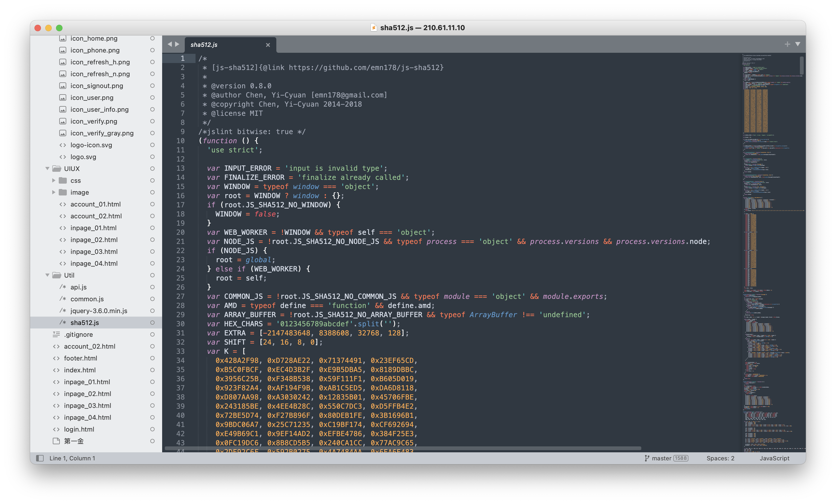The image size is (836, 504).
Task: Click the var K array declaration
Action: (226, 351)
